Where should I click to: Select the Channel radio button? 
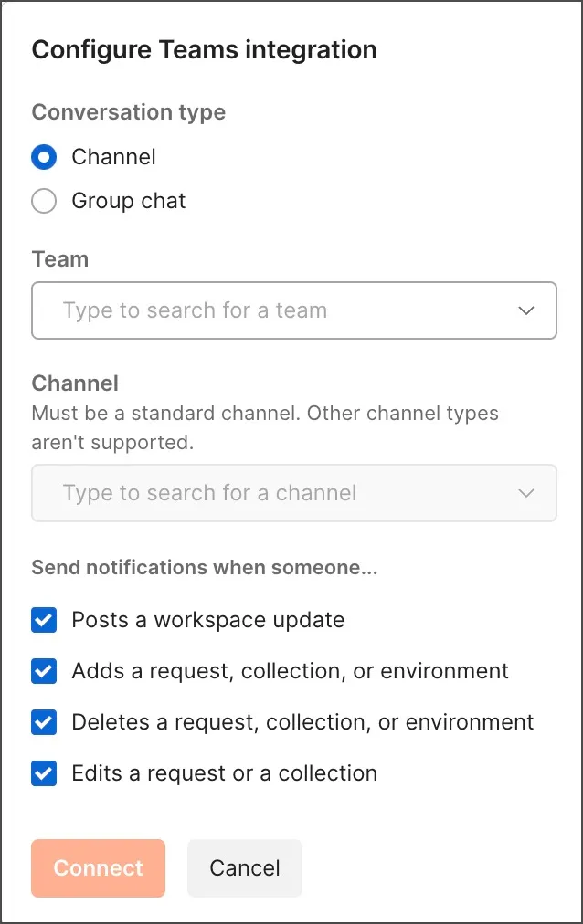44,157
